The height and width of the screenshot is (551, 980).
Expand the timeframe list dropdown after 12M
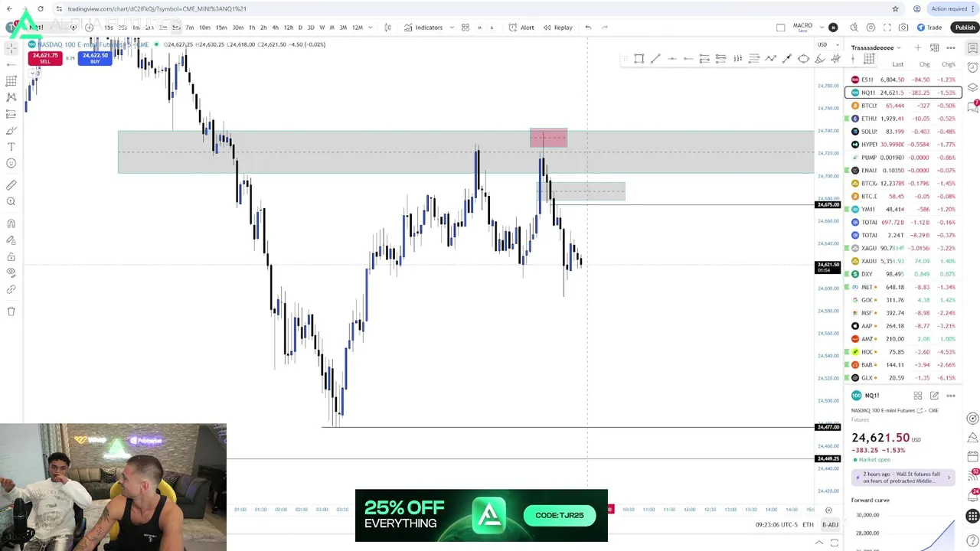click(371, 28)
